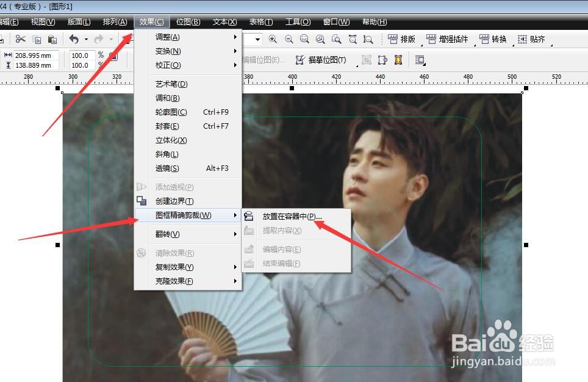Click the Paste clipboard icon
Image resolution: width=588 pixels, height=382 pixels.
point(52,40)
